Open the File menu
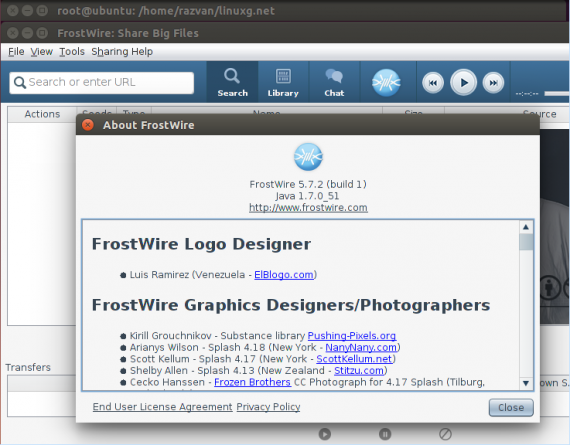The width and height of the screenshot is (570, 445). (16, 52)
